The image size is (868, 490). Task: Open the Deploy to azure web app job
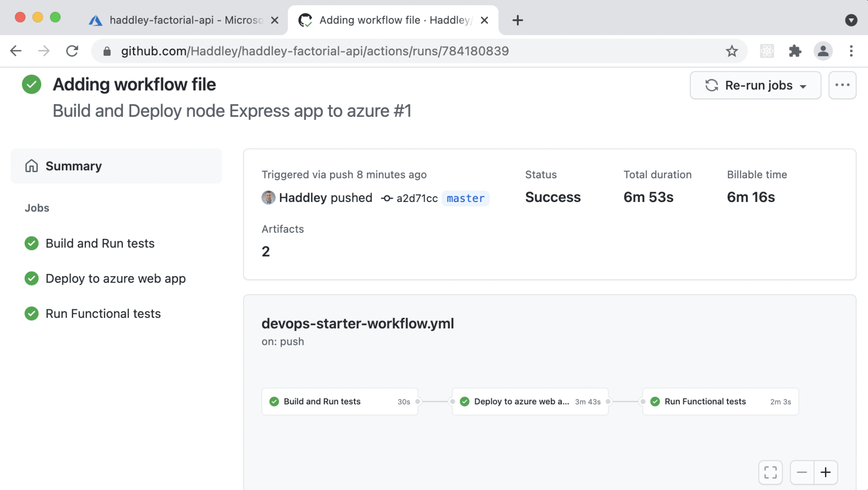115,279
